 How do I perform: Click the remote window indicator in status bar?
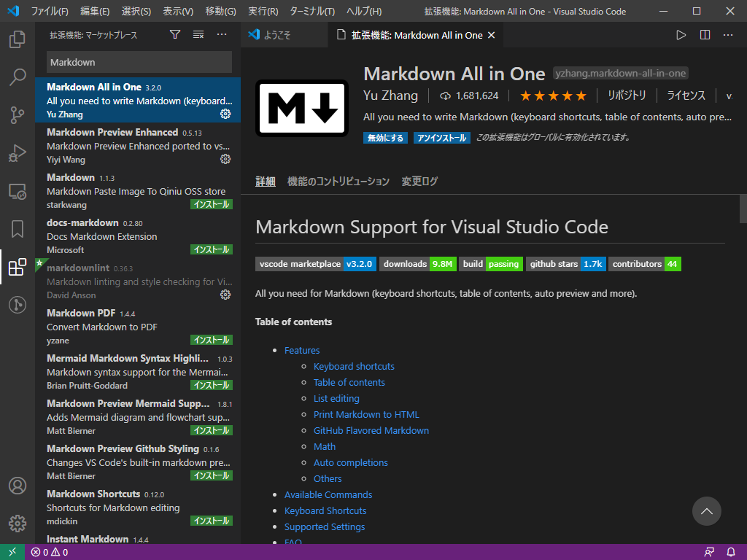[x=12, y=552]
